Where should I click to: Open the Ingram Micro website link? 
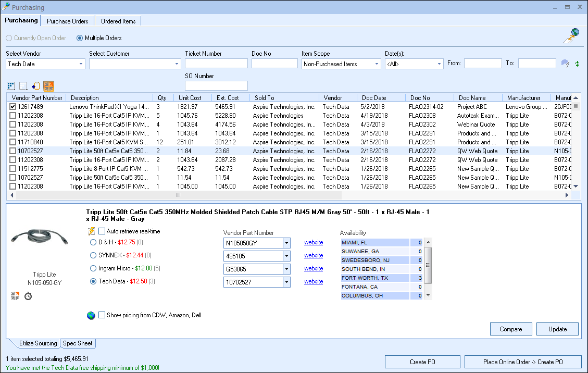point(314,268)
